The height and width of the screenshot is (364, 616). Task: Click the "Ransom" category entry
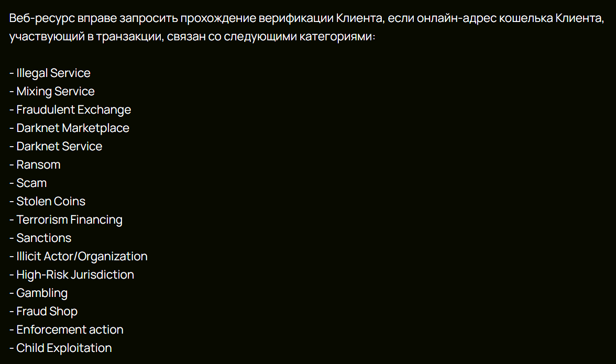click(38, 165)
